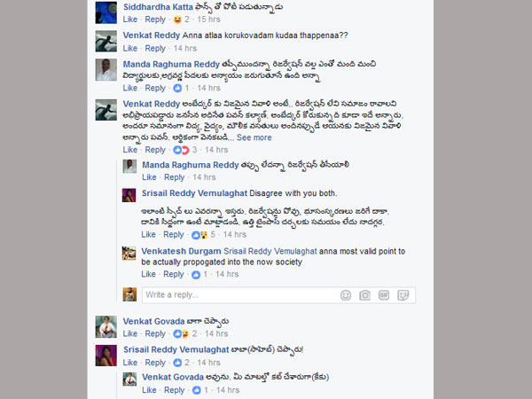Open the tagged Srisail Reddy Vemulaghat mention link
Screen dimensions: 532x399
270,252
